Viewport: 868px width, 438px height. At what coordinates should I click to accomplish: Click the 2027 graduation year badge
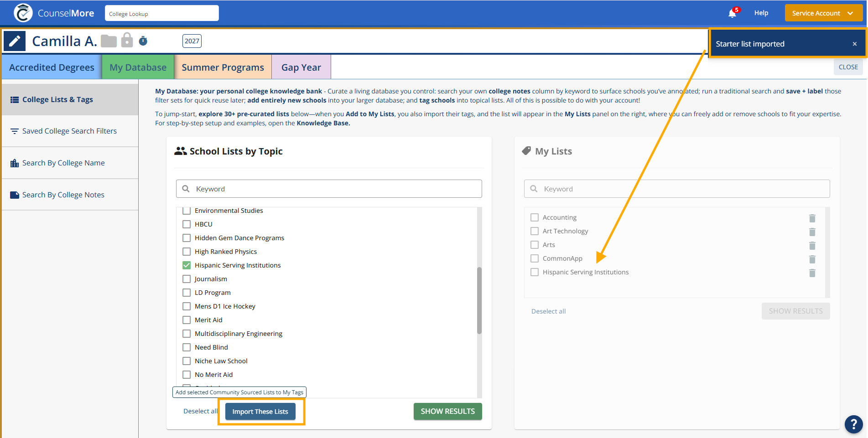[192, 41]
